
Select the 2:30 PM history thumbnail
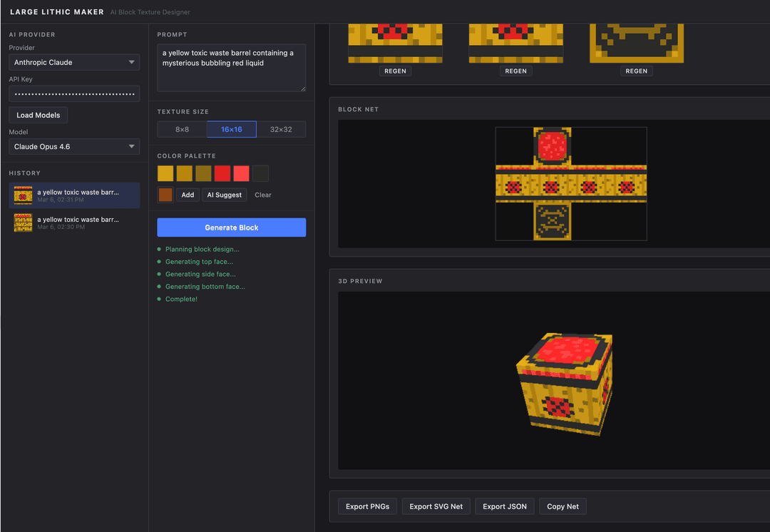(x=22, y=223)
